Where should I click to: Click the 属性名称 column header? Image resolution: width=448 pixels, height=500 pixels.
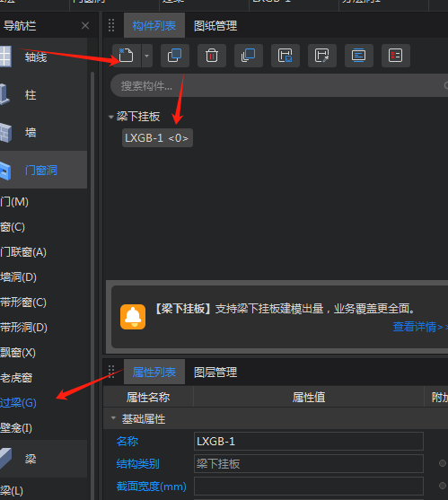[148, 398]
